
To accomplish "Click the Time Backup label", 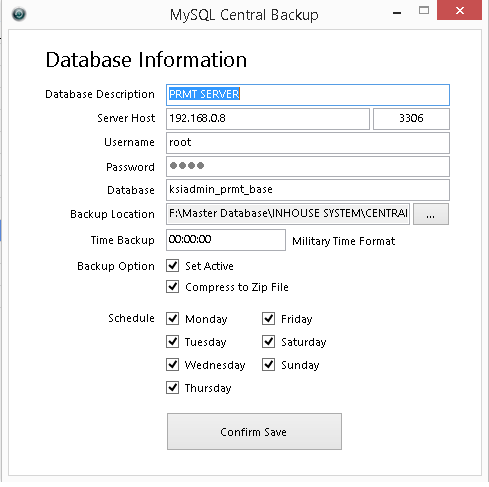I will pos(123,240).
